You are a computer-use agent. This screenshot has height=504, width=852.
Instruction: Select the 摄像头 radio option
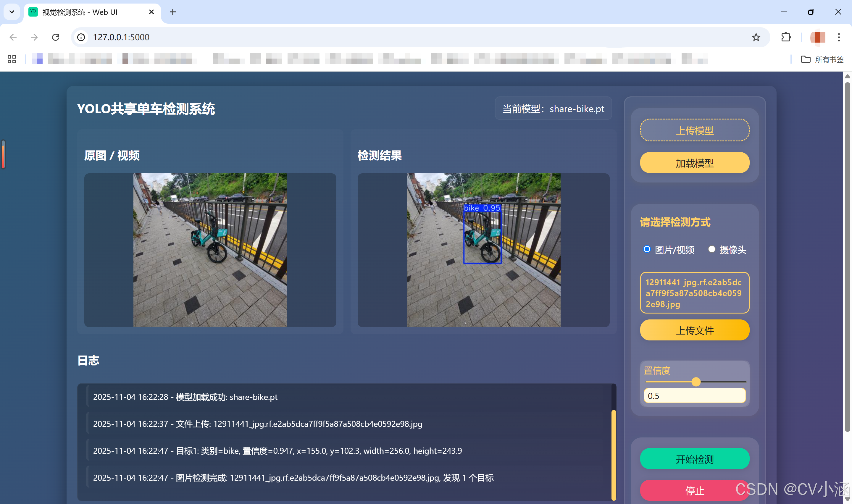[711, 249]
